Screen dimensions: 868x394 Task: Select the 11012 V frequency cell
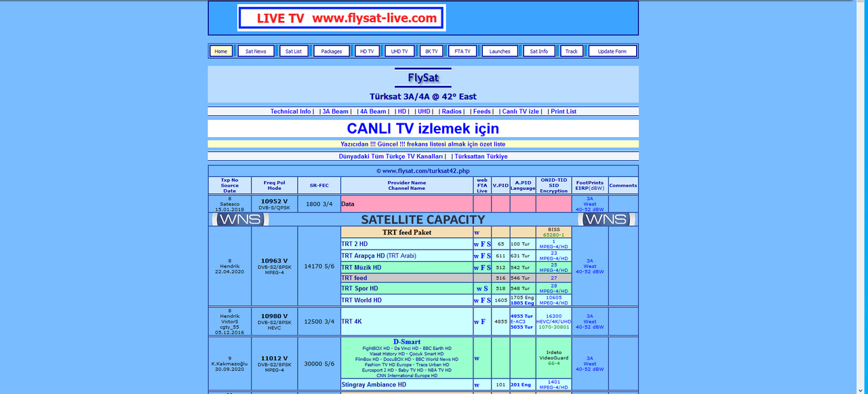275,363
